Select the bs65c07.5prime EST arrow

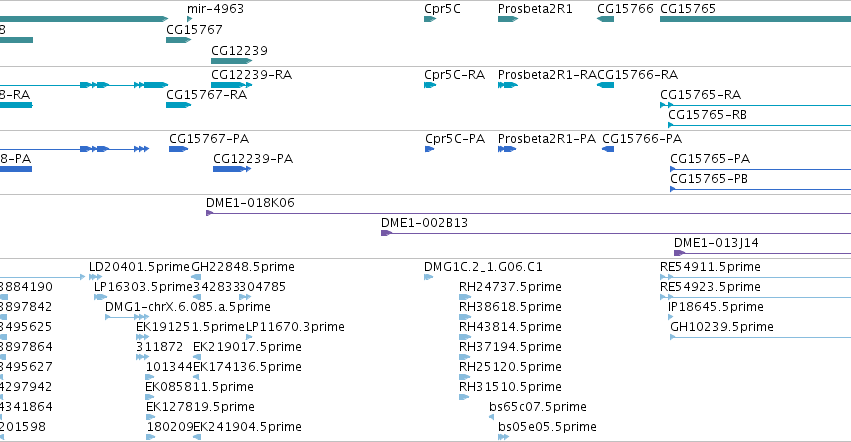click(x=491, y=417)
